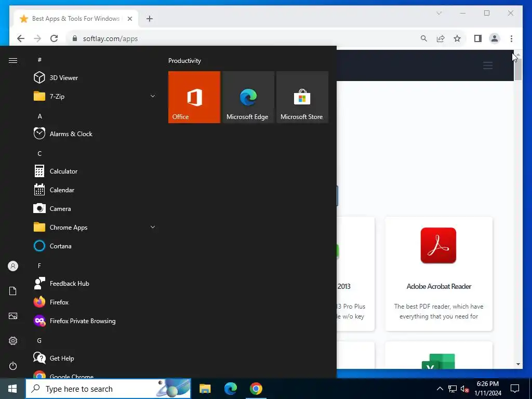The image size is (532, 399).
Task: Select the Best Apps & Tools tab
Action: click(76, 19)
